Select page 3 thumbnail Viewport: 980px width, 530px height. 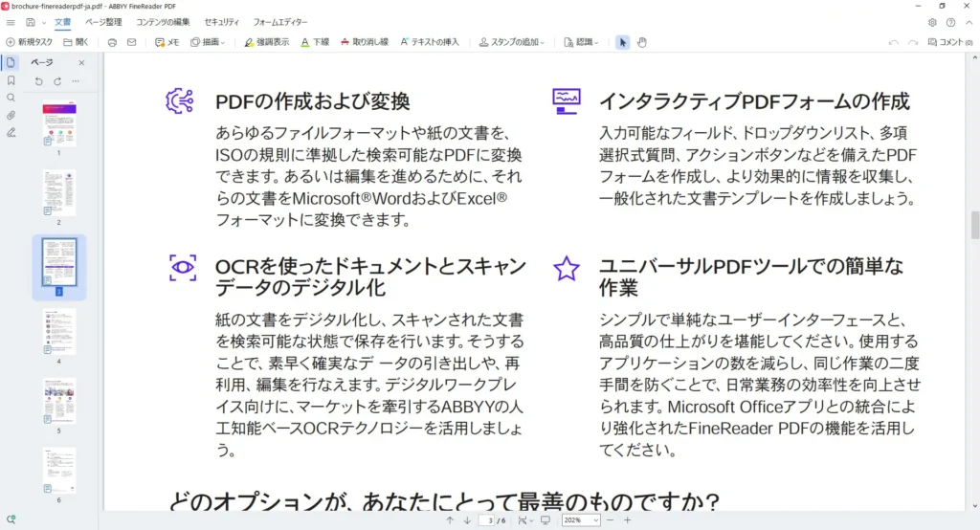pos(59,262)
